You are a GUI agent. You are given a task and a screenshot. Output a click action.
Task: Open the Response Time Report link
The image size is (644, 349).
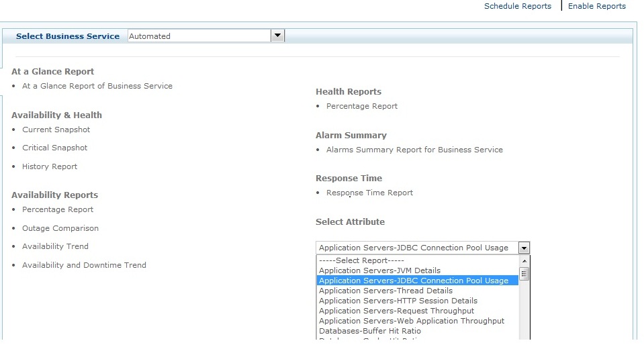pyautogui.click(x=369, y=193)
